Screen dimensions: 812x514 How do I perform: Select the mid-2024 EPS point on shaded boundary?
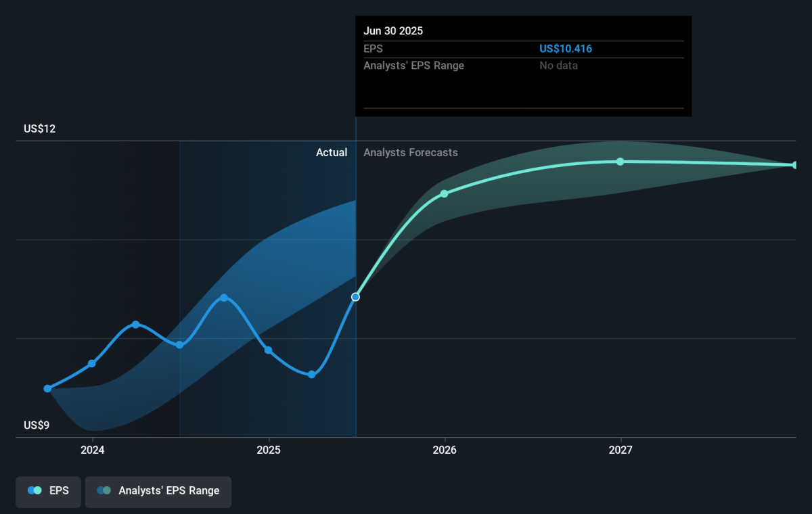point(179,345)
